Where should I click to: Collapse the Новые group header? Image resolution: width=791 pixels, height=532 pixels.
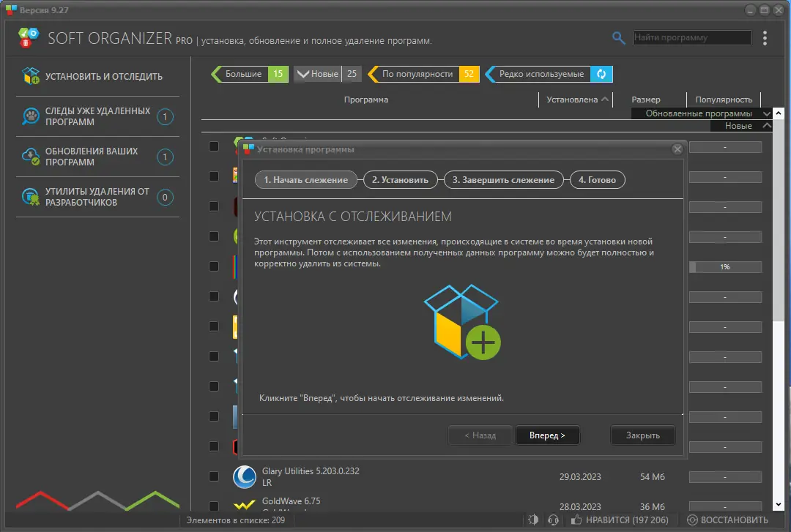[767, 126]
